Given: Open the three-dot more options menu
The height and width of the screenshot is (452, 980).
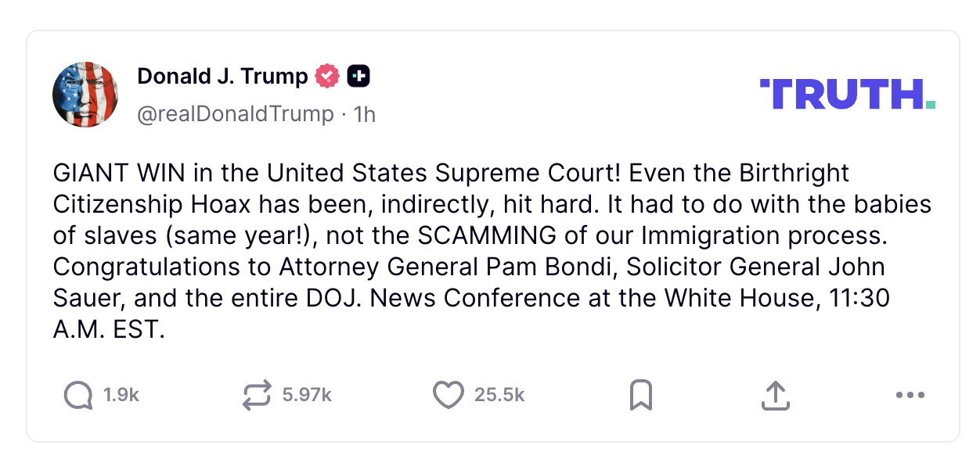Looking at the screenshot, I should (910, 395).
